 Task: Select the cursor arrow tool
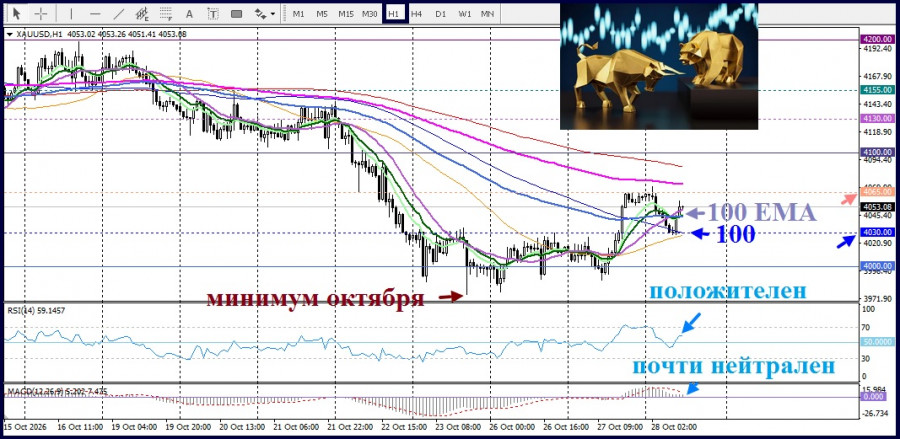[17, 13]
